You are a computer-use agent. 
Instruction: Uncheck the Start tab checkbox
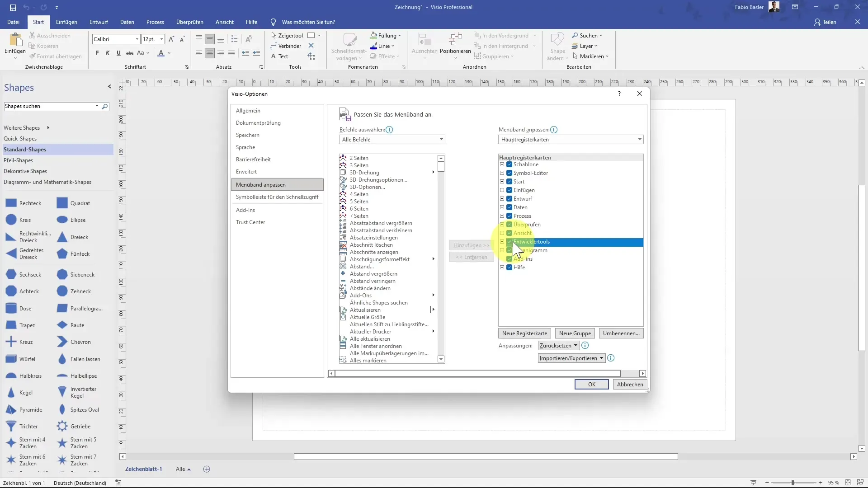point(509,182)
